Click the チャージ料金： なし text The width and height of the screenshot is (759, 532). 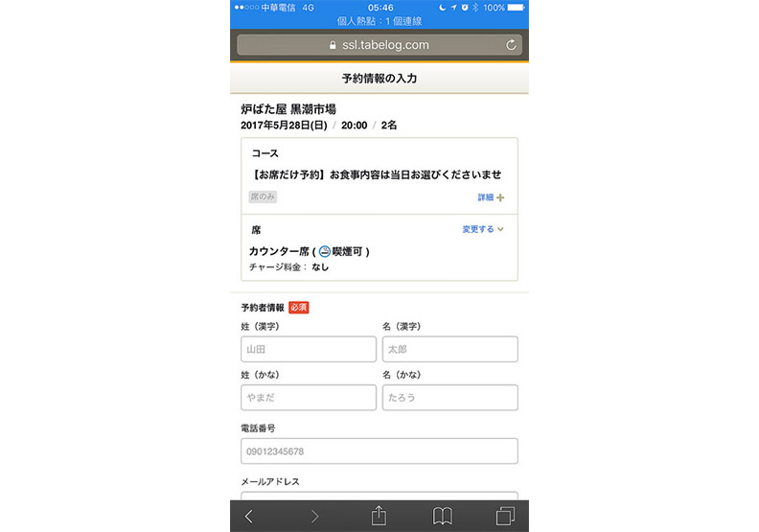point(288,266)
